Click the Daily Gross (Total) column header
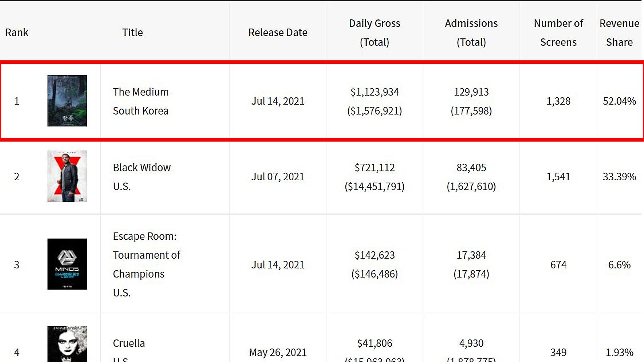The height and width of the screenshot is (362, 644). (374, 33)
